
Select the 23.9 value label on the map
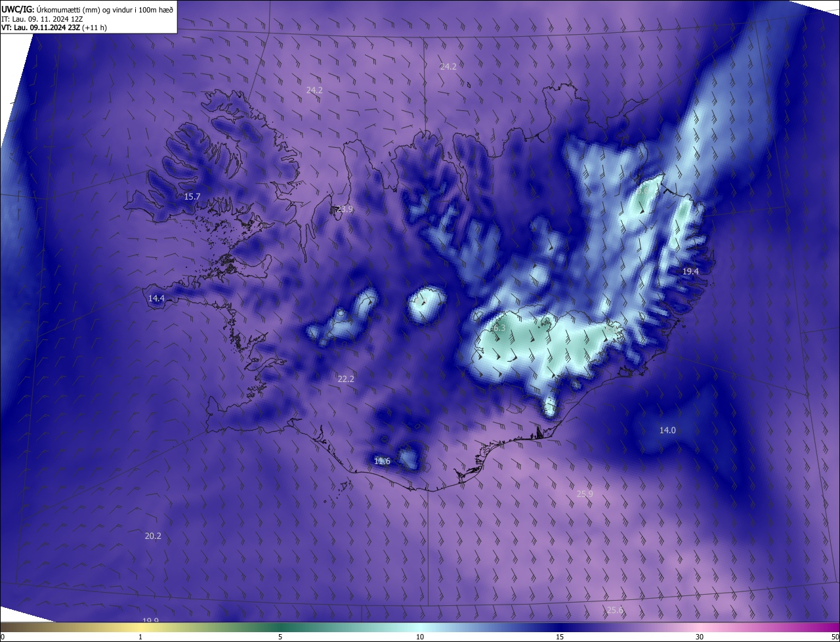pos(345,209)
